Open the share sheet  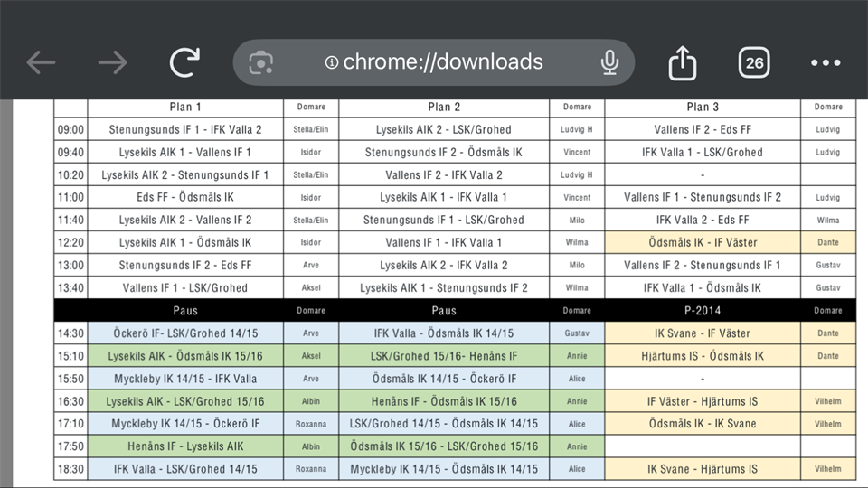pyautogui.click(x=683, y=62)
